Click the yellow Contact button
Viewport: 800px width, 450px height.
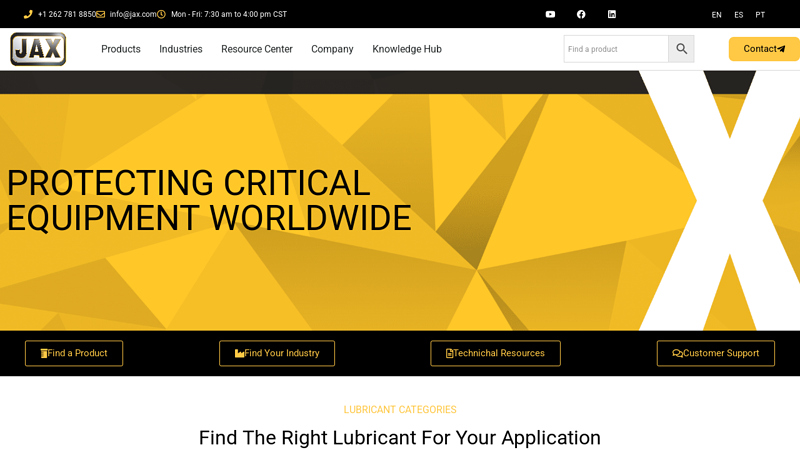(x=763, y=49)
